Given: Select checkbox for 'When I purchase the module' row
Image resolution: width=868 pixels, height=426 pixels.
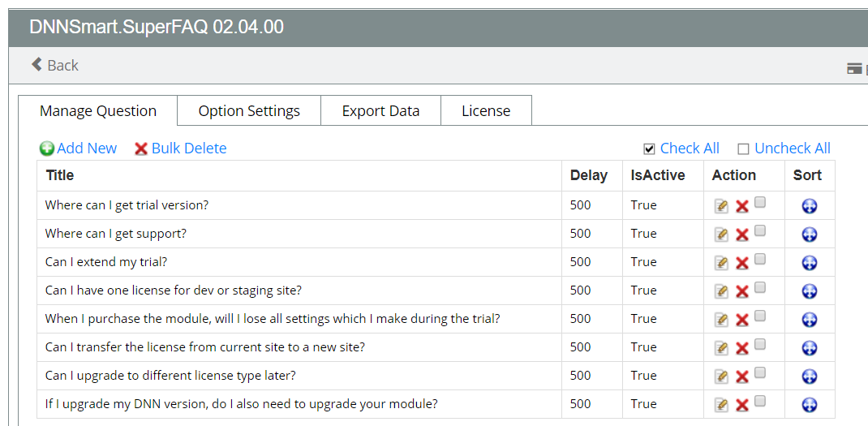Looking at the screenshot, I should coord(760,316).
